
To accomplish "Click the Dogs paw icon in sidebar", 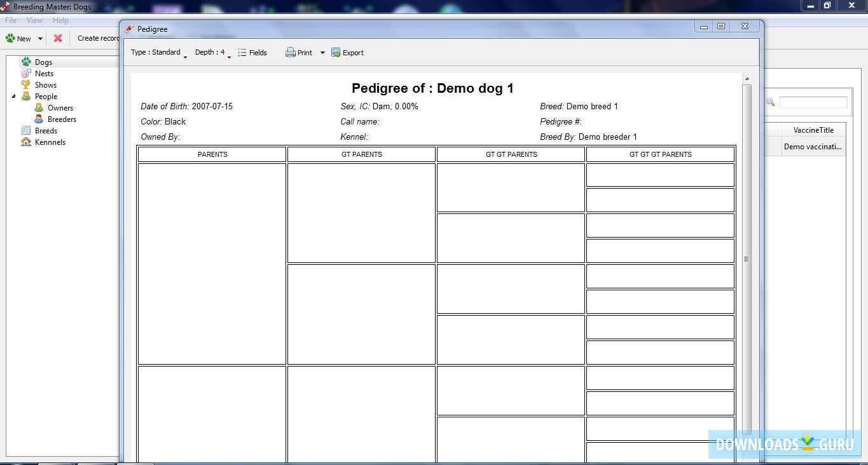I will pyautogui.click(x=26, y=62).
